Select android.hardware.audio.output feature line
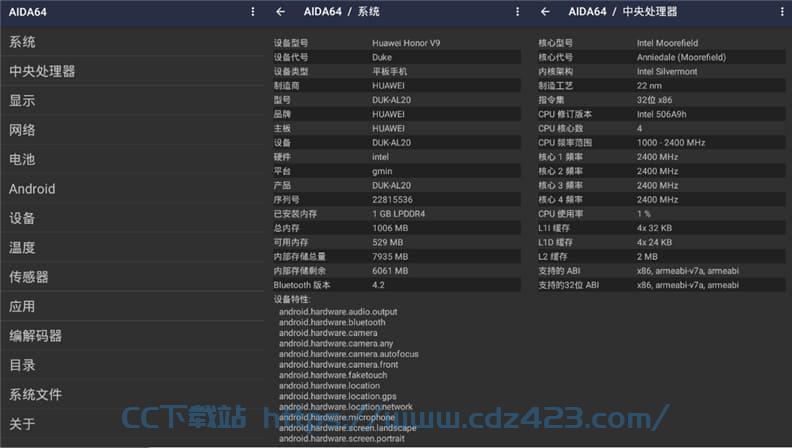The width and height of the screenshot is (792, 448). coord(338,312)
